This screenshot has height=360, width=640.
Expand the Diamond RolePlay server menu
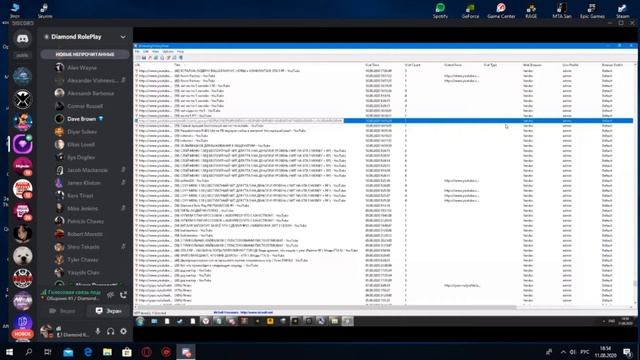(x=123, y=37)
